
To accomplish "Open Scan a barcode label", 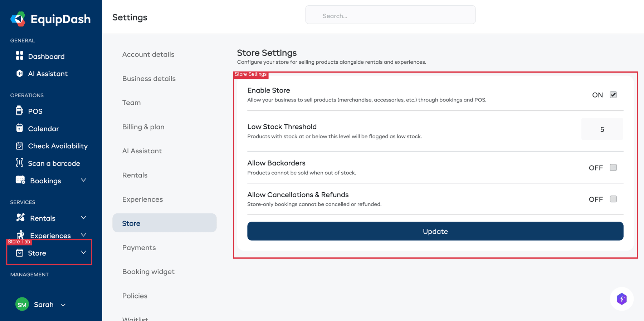I will pyautogui.click(x=54, y=163).
